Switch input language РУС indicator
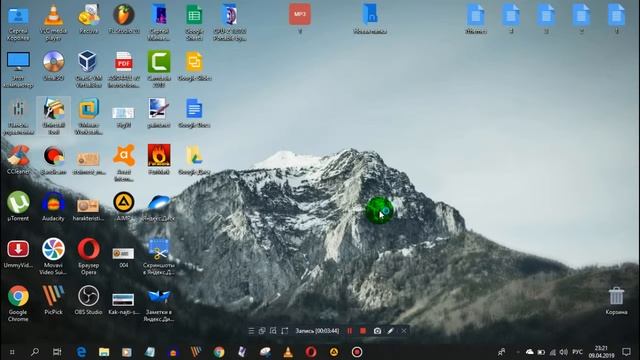The width and height of the screenshot is (640, 360). [577, 352]
